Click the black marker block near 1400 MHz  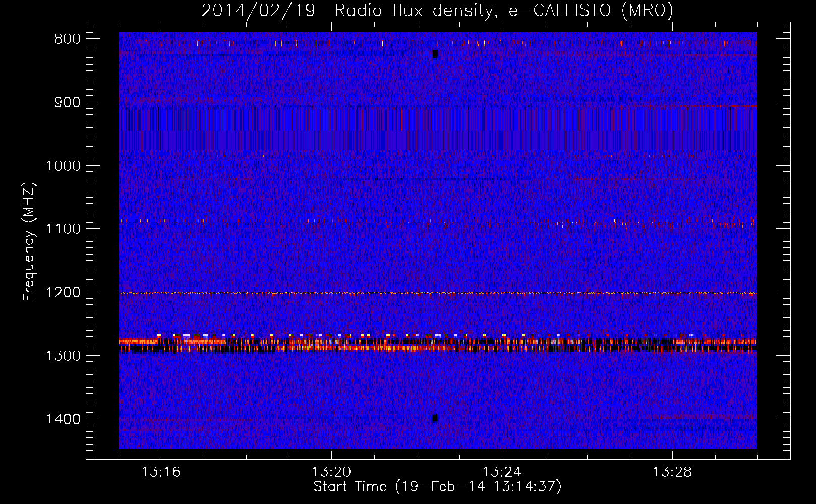point(435,418)
